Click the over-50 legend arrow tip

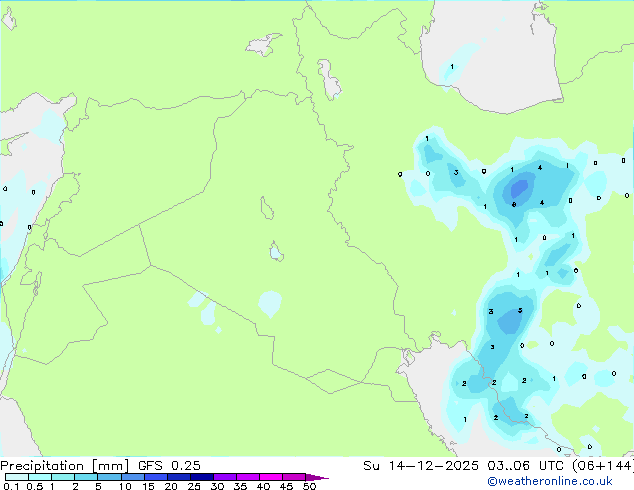[317, 477]
